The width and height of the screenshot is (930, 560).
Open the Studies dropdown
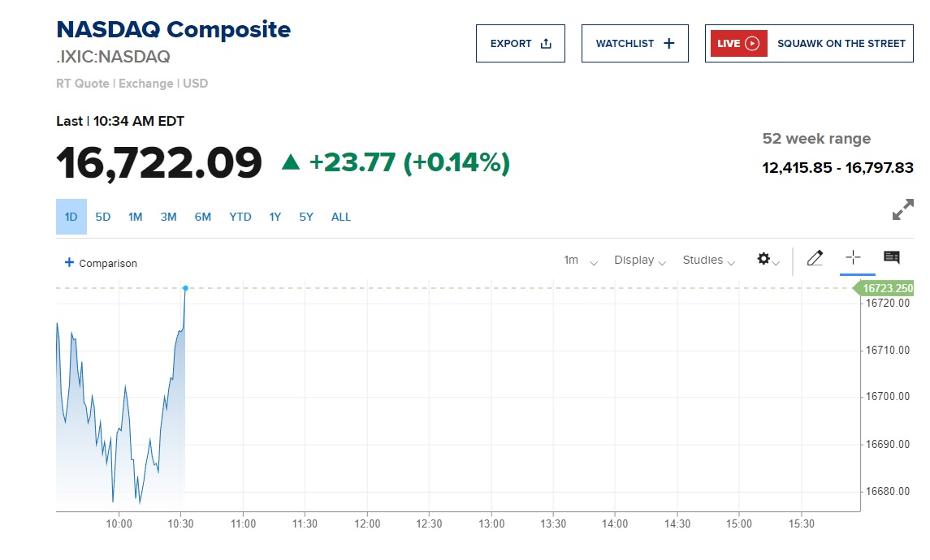click(708, 261)
